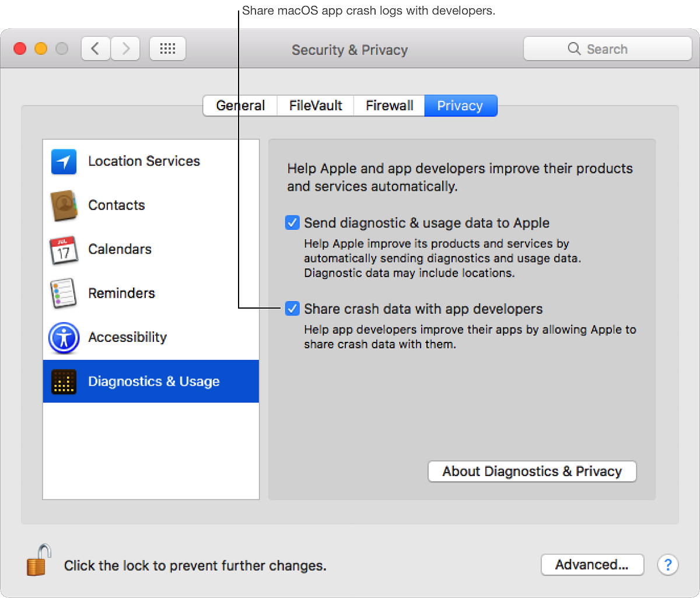Choose the Calendars label in the privacy list

click(120, 249)
